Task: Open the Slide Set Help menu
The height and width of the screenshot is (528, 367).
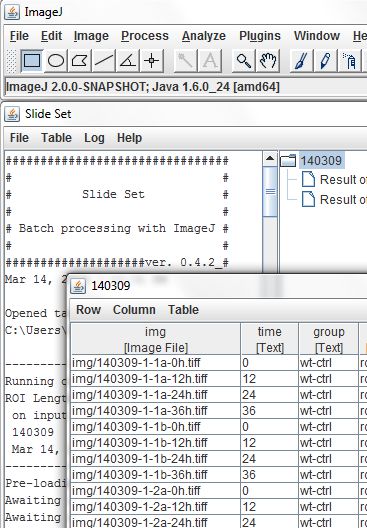Action: [129, 138]
